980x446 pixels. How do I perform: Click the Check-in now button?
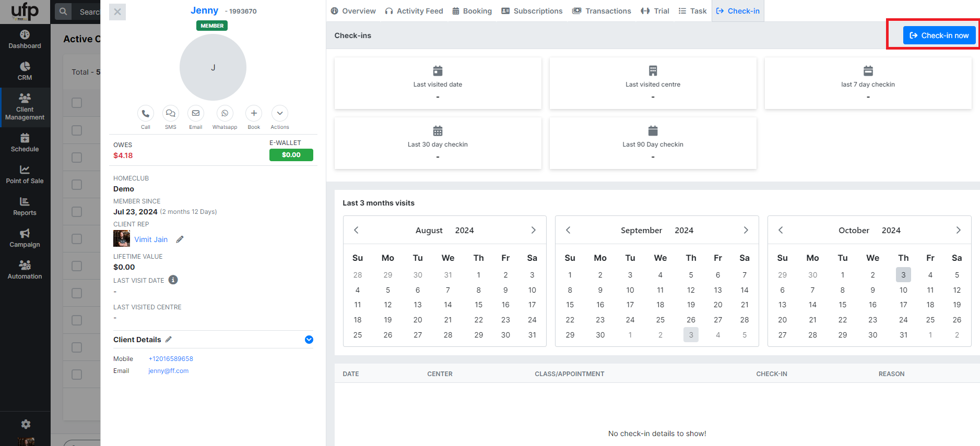pyautogui.click(x=939, y=35)
